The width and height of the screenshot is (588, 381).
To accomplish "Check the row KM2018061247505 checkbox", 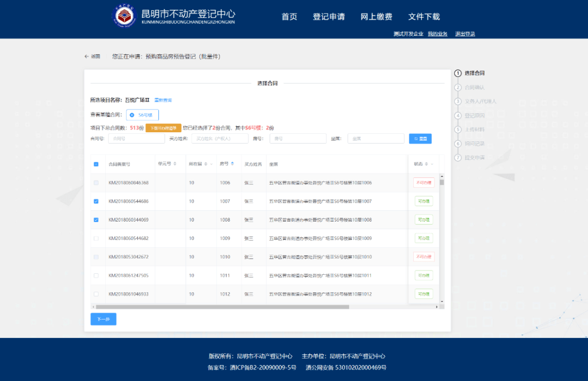I will (x=96, y=275).
